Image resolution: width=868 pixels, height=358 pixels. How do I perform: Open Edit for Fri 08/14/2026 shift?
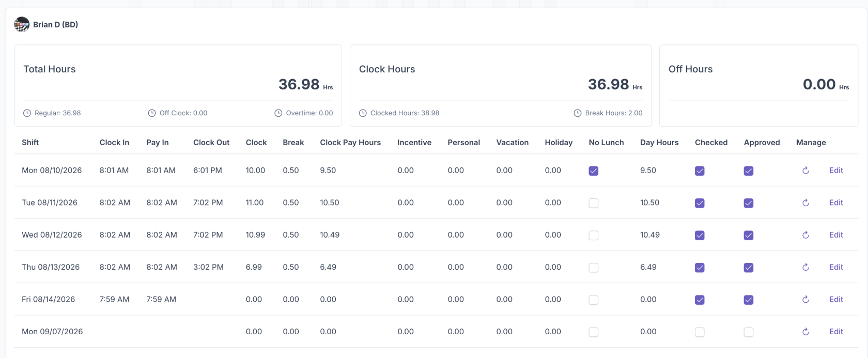[x=836, y=299]
